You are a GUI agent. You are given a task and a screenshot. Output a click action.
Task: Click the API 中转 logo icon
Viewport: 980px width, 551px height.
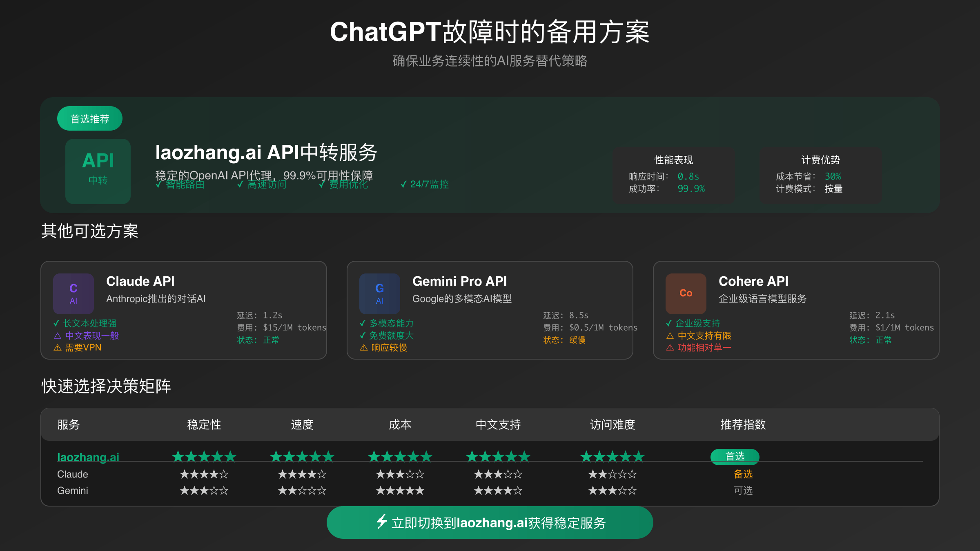(98, 171)
